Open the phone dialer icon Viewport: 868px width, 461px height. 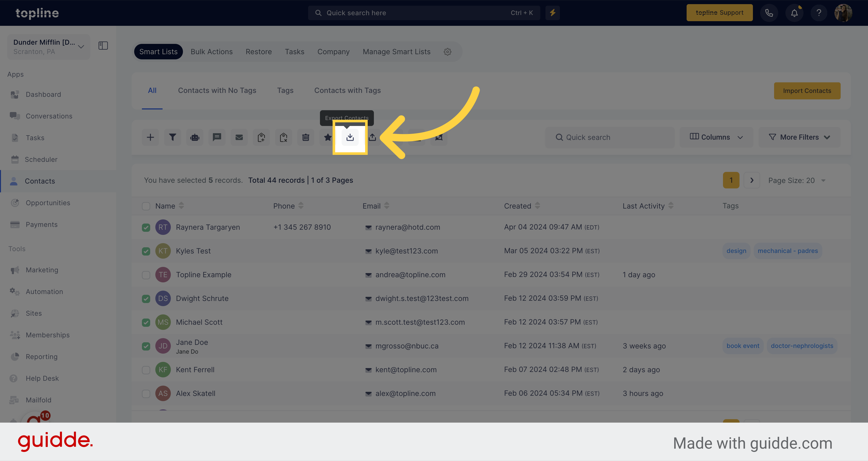(769, 13)
